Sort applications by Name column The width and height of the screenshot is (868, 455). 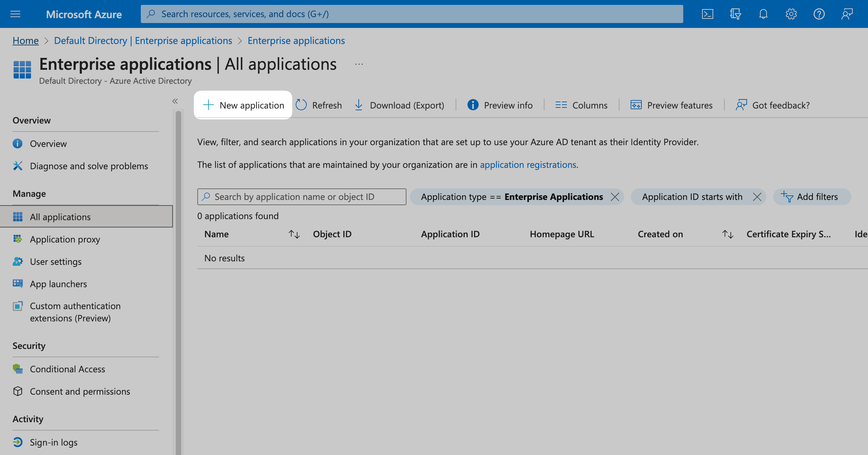pyautogui.click(x=294, y=234)
